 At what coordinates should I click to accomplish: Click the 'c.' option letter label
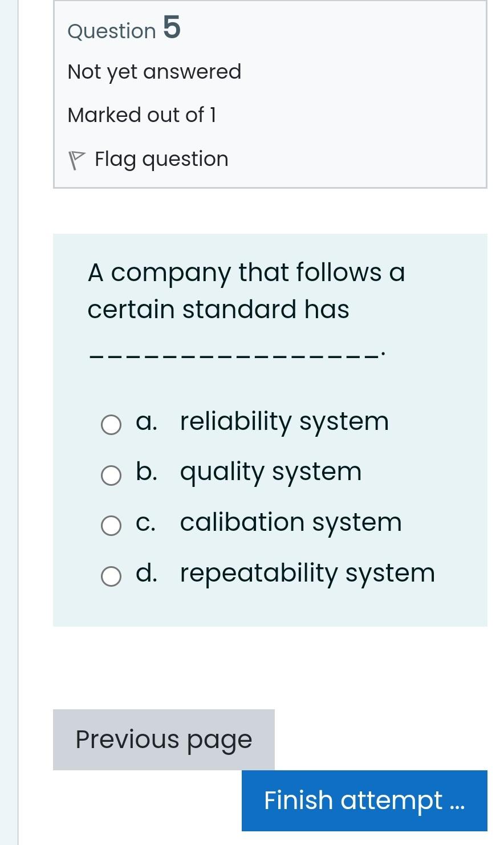[x=146, y=522]
